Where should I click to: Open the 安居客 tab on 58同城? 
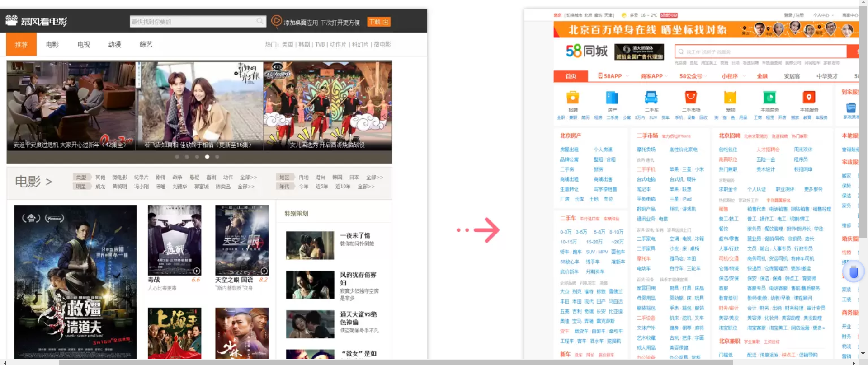coord(792,76)
